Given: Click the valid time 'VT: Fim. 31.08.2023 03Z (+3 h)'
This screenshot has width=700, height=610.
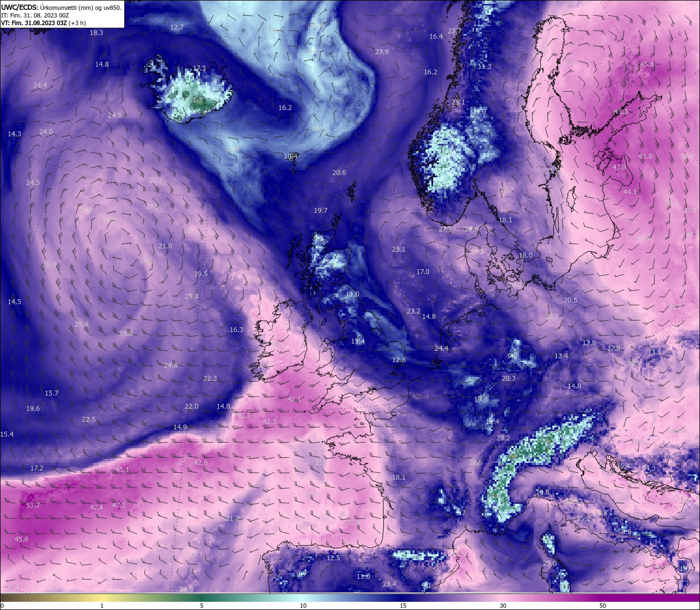Looking at the screenshot, I should pyautogui.click(x=43, y=23).
